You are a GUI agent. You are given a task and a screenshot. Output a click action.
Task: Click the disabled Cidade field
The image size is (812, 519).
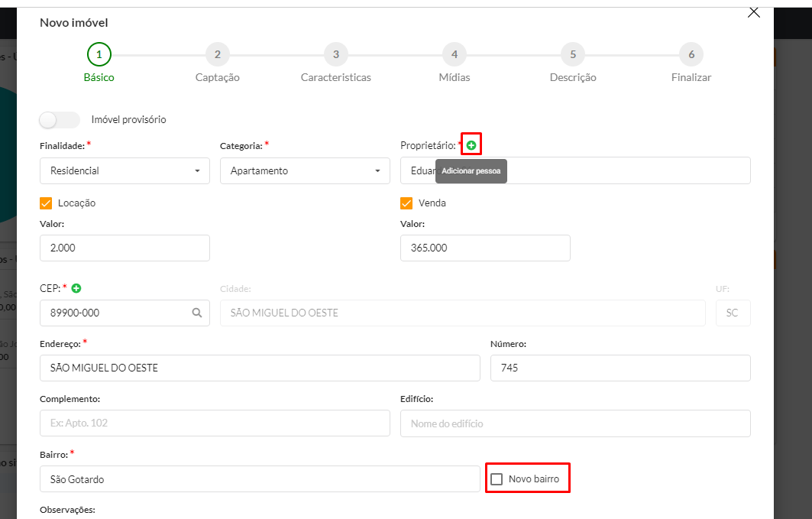(x=462, y=313)
